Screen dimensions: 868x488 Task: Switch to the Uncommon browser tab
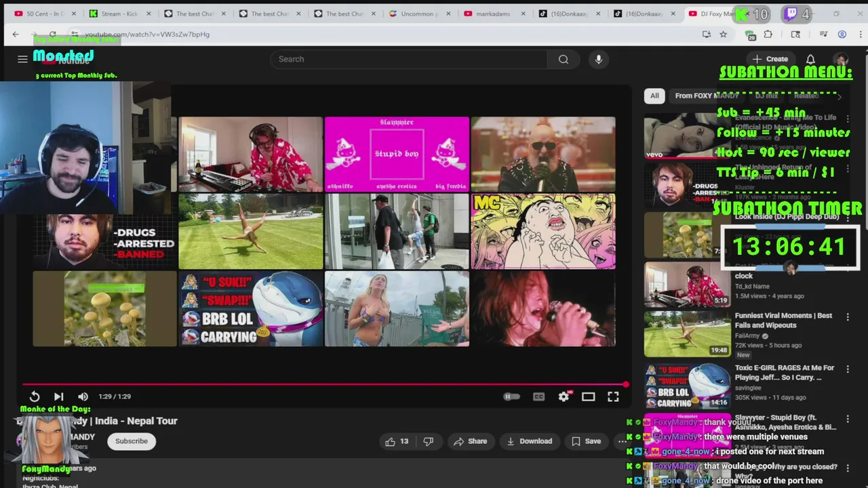[419, 14]
